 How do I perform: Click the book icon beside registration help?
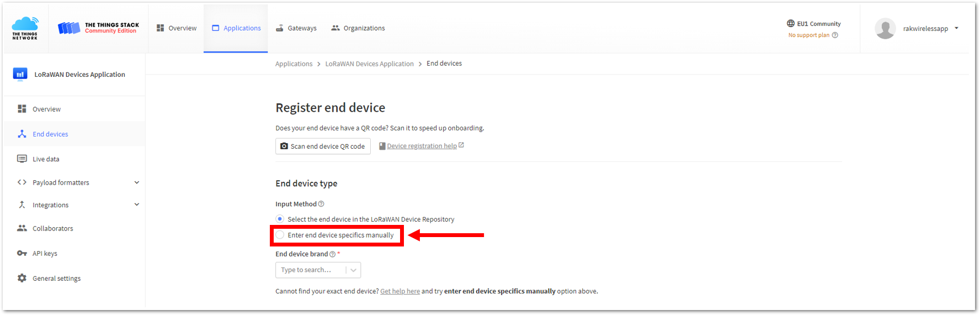pyautogui.click(x=382, y=146)
